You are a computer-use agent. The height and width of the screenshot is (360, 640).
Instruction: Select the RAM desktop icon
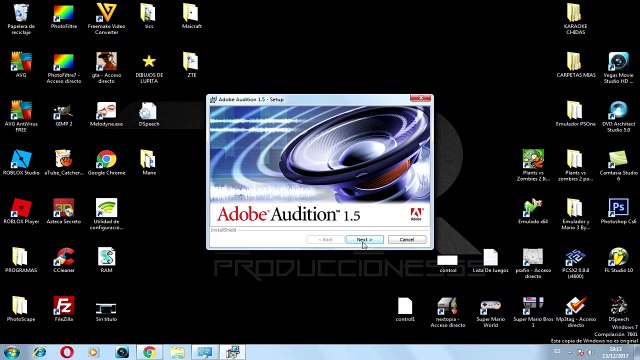pyautogui.click(x=107, y=260)
